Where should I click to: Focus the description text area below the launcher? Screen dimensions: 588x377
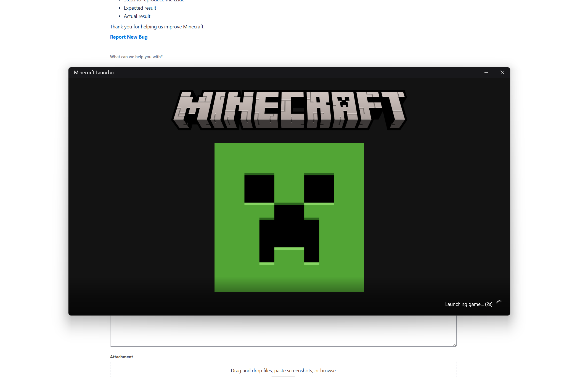coord(283,332)
